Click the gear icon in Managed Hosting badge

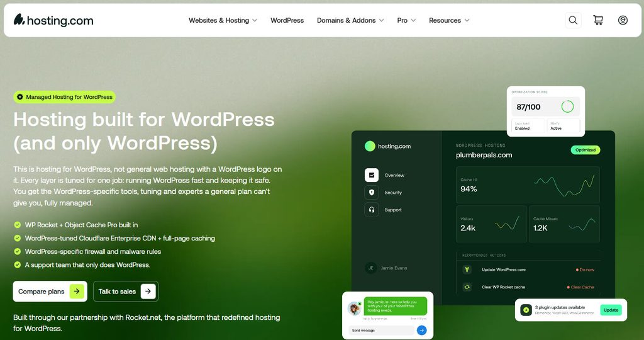19,97
